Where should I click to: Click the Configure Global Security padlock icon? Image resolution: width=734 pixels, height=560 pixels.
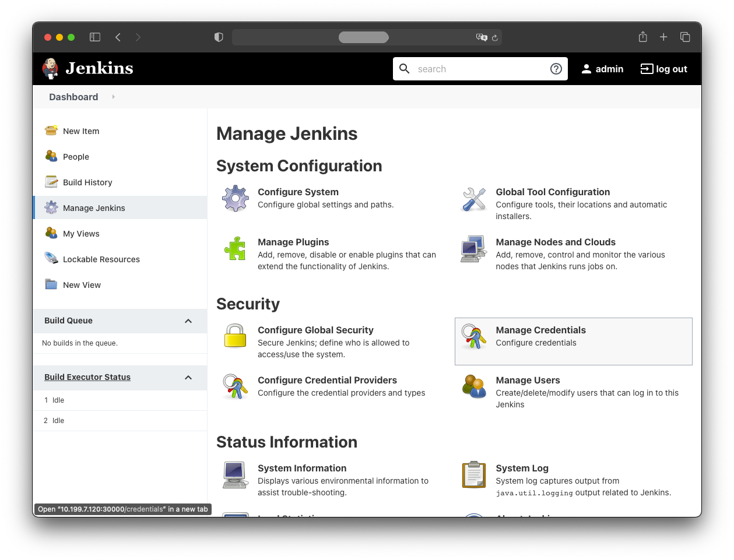click(x=236, y=336)
